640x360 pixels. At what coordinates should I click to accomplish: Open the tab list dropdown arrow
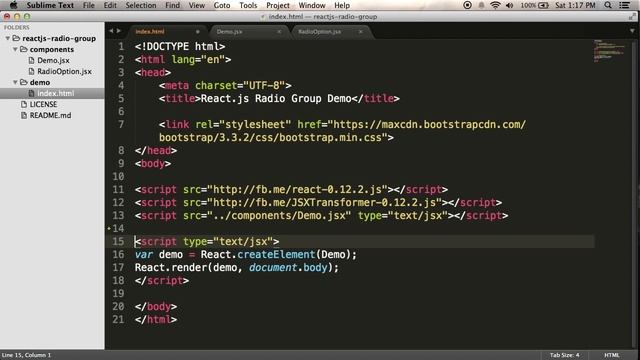tap(632, 31)
